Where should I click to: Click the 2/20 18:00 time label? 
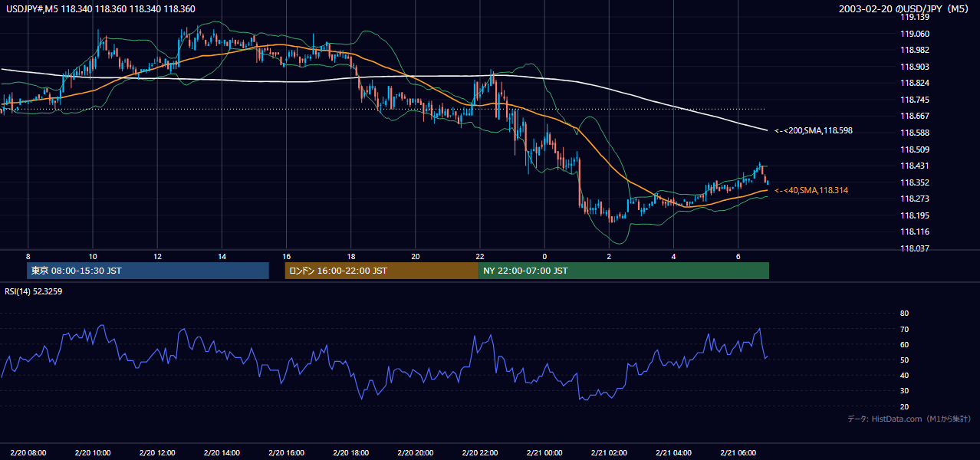pos(351,452)
